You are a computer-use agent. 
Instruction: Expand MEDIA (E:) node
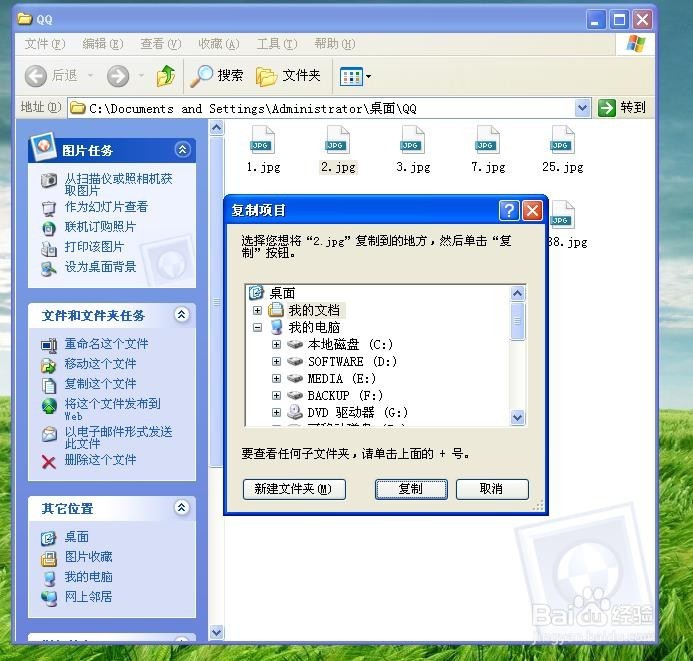coord(276,378)
